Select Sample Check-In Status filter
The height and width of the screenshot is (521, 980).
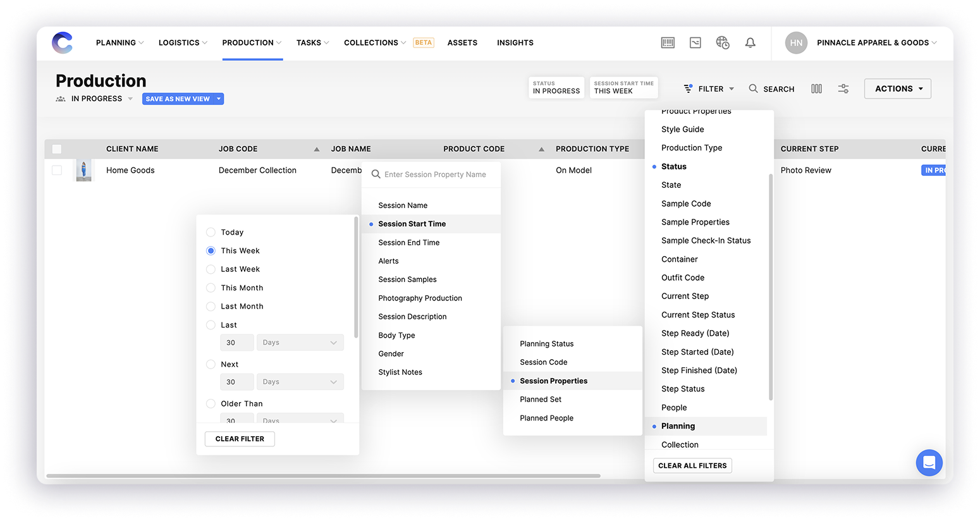coord(706,240)
